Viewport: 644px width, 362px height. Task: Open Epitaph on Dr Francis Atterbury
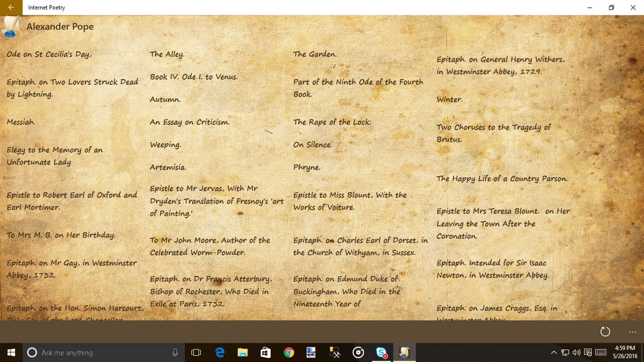211,291
